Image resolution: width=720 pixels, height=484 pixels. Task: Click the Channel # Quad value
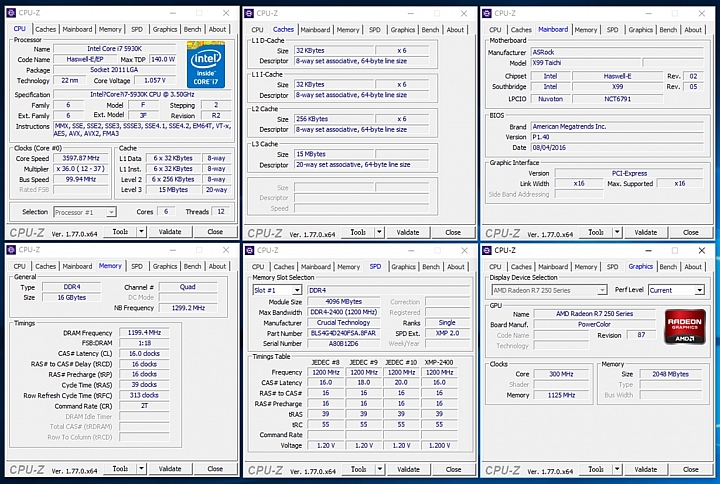[x=187, y=287]
